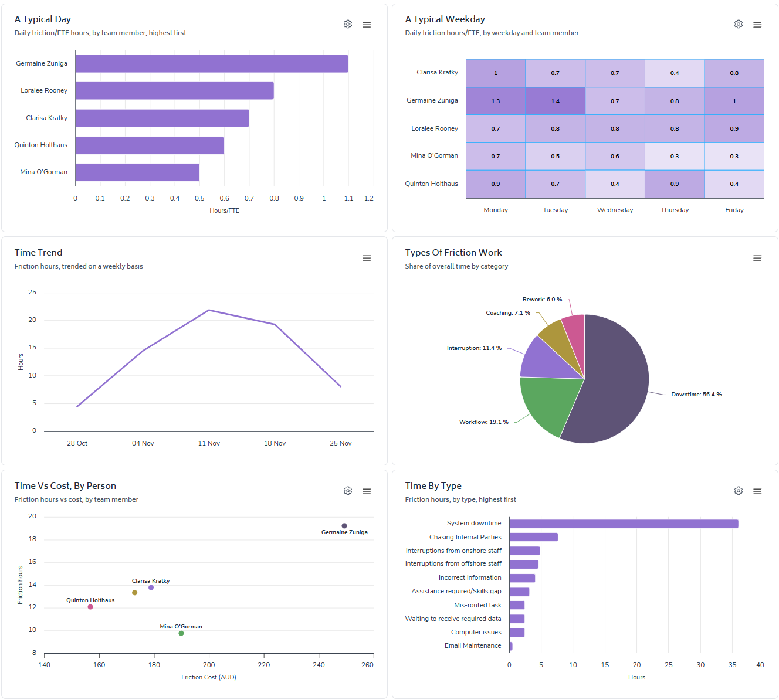Click the peak data point of the Time Trend line
Screen dimensions: 779x700
209,310
